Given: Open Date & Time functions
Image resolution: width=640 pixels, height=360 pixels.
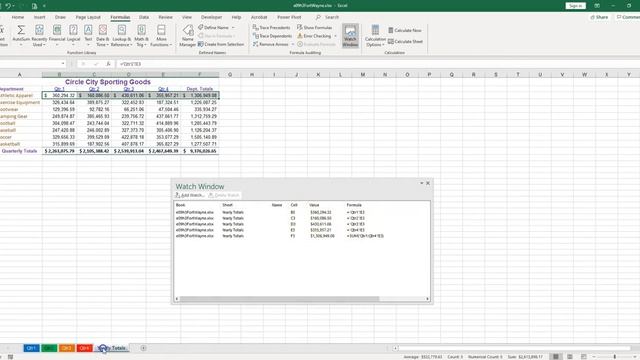Looking at the screenshot, I should click(x=102, y=35).
